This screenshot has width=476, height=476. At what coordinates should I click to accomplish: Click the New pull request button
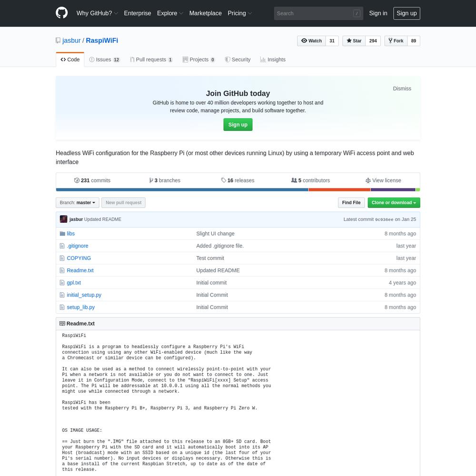click(x=124, y=202)
